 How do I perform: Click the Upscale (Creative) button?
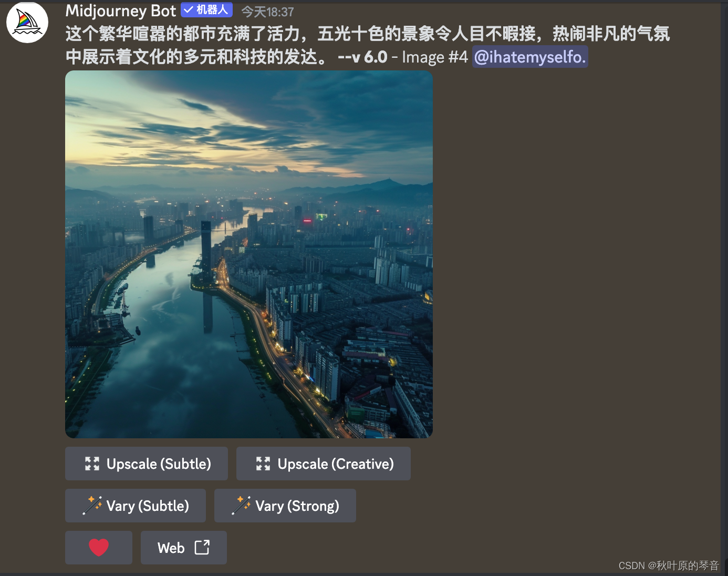click(x=324, y=464)
